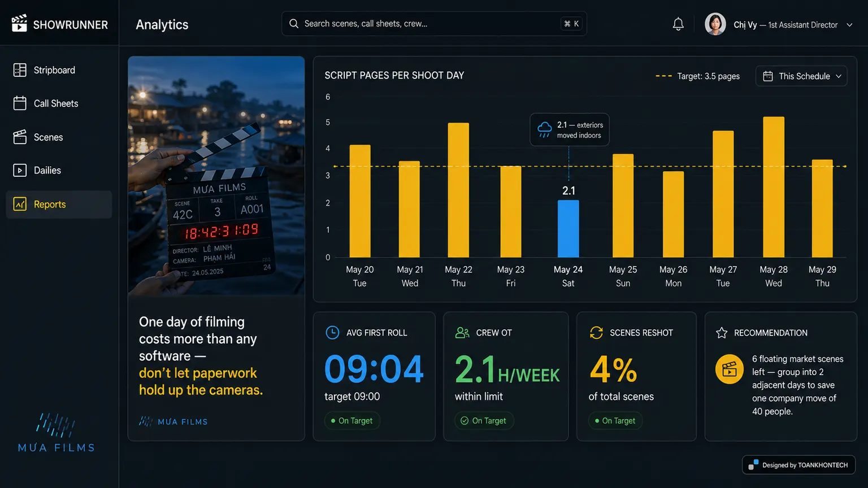Click the 'Target: 3.5 pages' legend
Image resolution: width=868 pixels, height=488 pixels.
tap(697, 76)
